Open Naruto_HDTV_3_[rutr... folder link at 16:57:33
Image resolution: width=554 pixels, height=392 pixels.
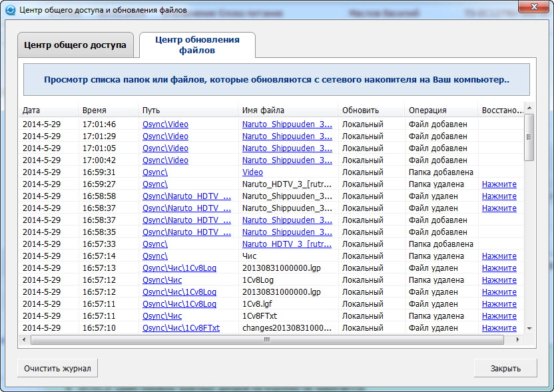coord(287,244)
